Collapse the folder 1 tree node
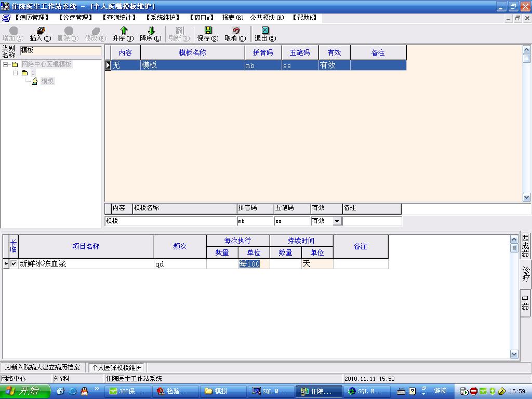Screen dimensions: 532x399 (16, 73)
